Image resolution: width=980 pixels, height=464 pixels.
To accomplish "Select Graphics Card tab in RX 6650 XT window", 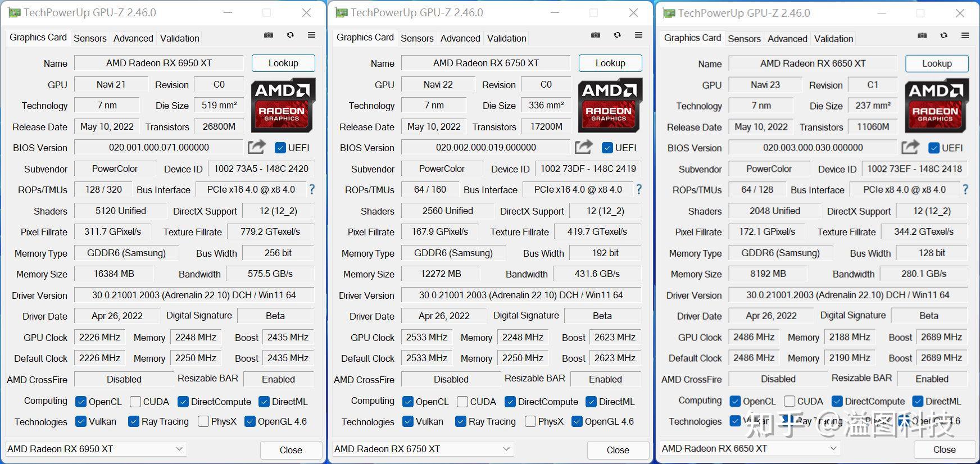I will pyautogui.click(x=692, y=38).
